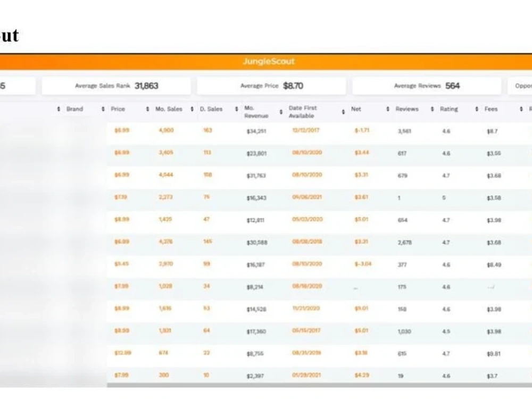Select the Reviews column header

[407, 109]
